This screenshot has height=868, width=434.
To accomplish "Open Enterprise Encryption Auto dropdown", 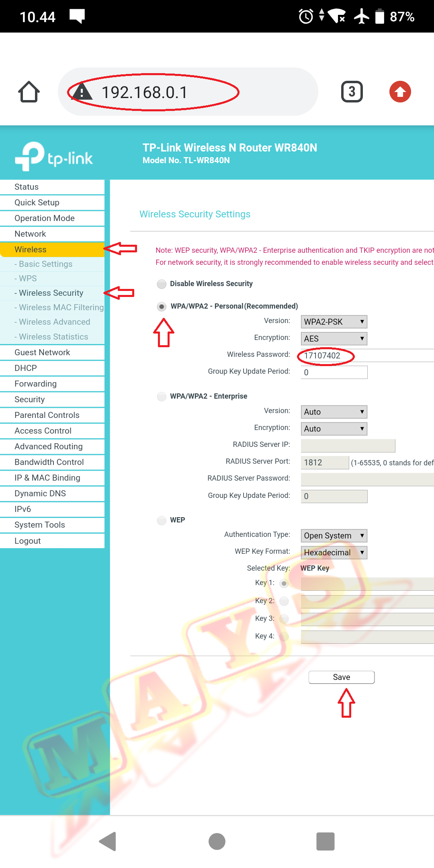I will 334,429.
